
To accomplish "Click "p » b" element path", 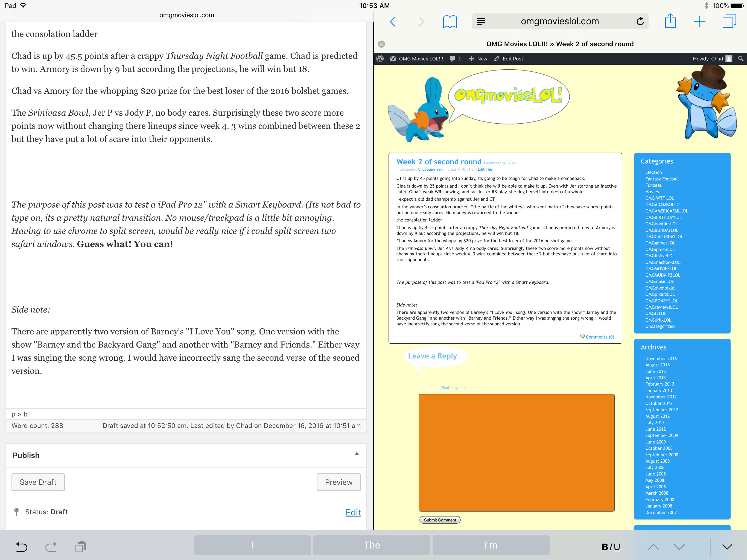I will [x=19, y=414].
